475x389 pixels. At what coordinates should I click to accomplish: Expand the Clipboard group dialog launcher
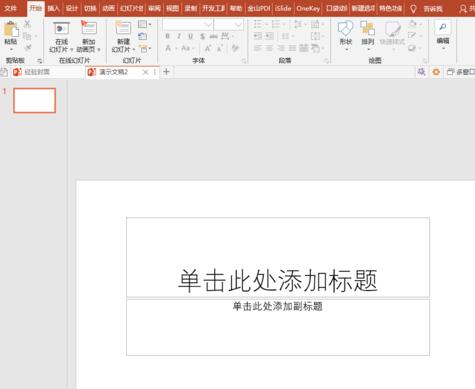[40, 61]
